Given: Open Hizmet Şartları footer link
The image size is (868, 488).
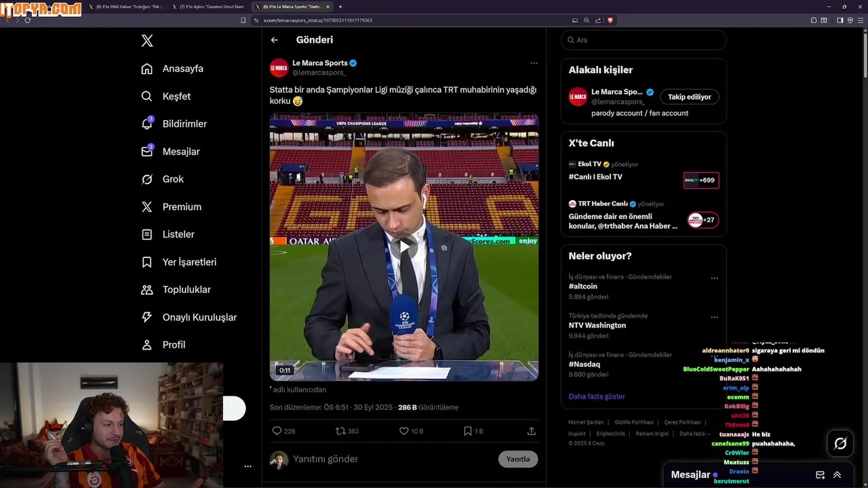Looking at the screenshot, I should (x=586, y=422).
